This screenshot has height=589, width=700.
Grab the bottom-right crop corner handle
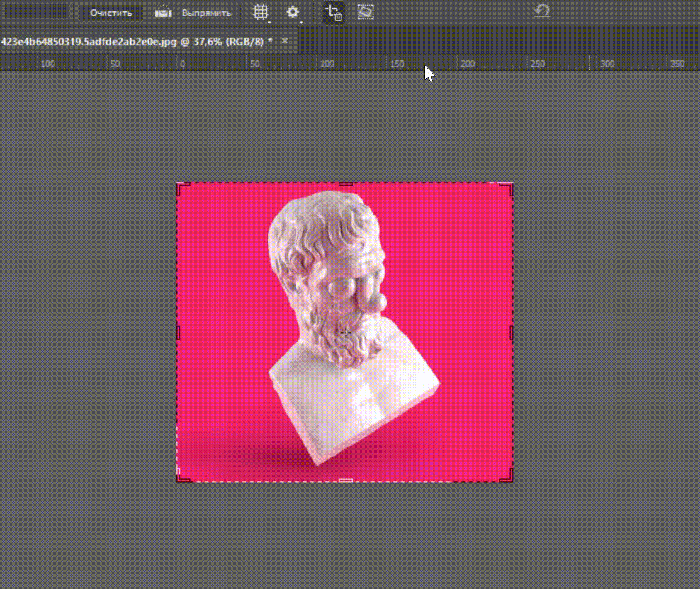pyautogui.click(x=507, y=476)
